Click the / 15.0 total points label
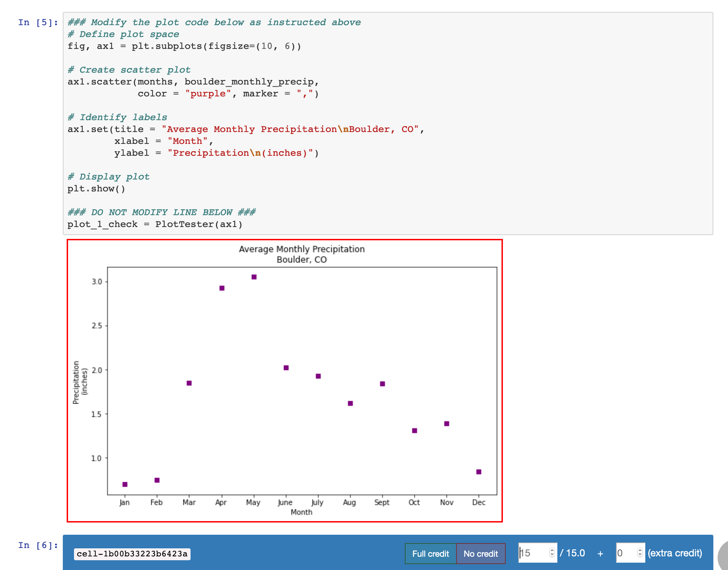728x570 pixels. tap(572, 553)
